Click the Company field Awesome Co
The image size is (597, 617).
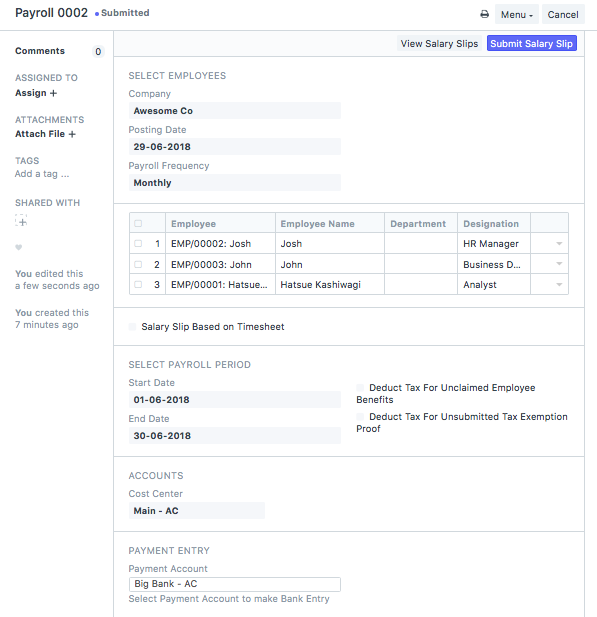(x=235, y=111)
